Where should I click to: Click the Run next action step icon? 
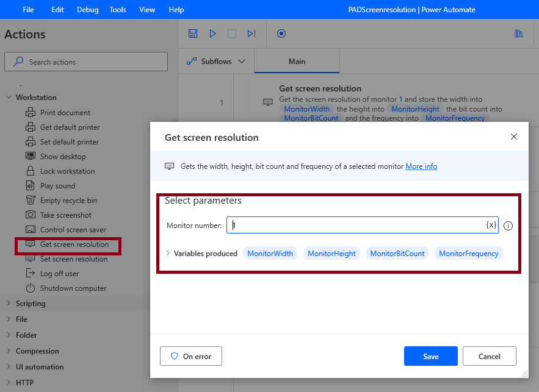[251, 34]
